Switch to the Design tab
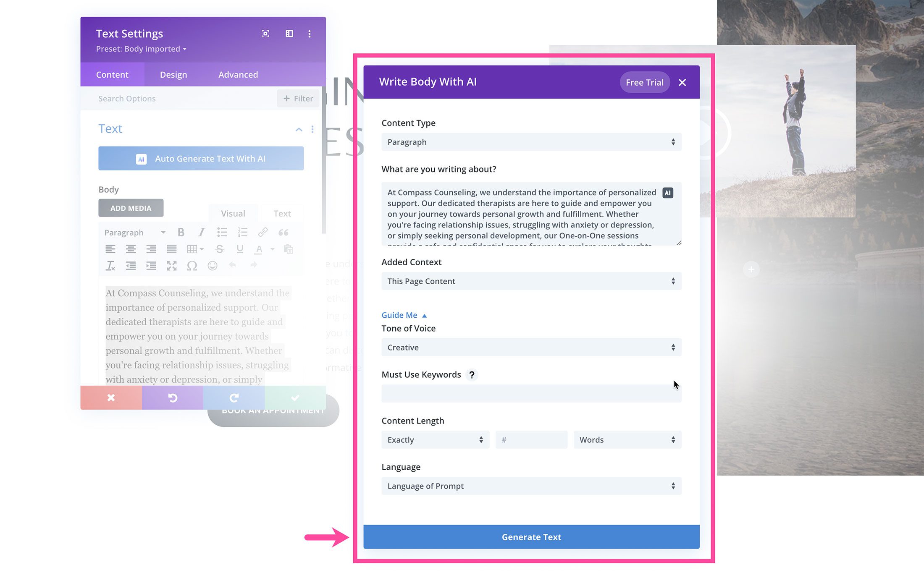Screen dimensions: 924x583 click(173, 74)
